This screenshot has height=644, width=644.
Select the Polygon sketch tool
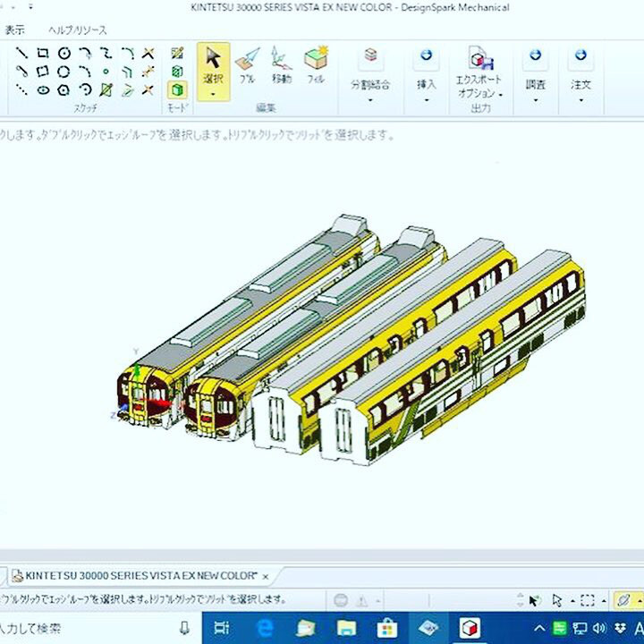point(64,90)
